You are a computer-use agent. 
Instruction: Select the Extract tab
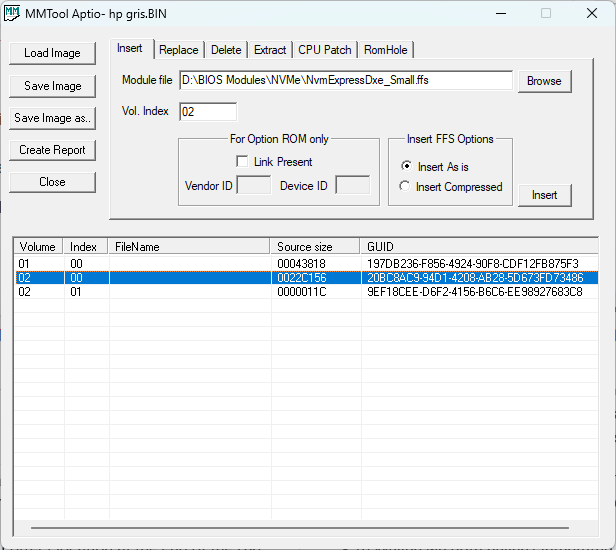tap(270, 50)
